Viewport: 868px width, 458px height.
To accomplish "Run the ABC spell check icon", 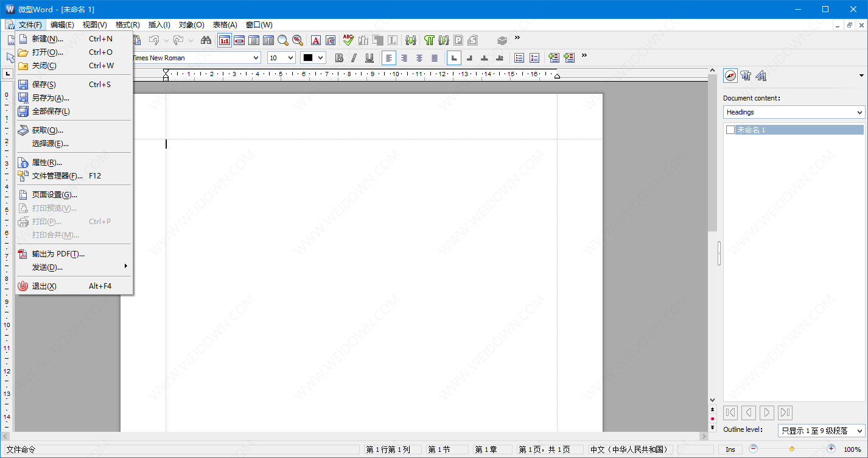I will click(x=348, y=40).
